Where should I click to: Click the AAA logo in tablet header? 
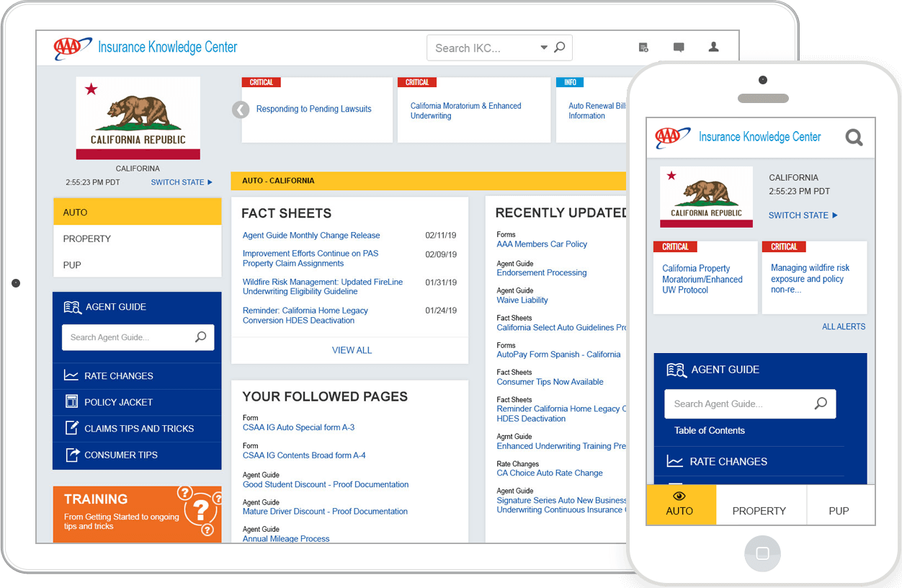coord(73,48)
